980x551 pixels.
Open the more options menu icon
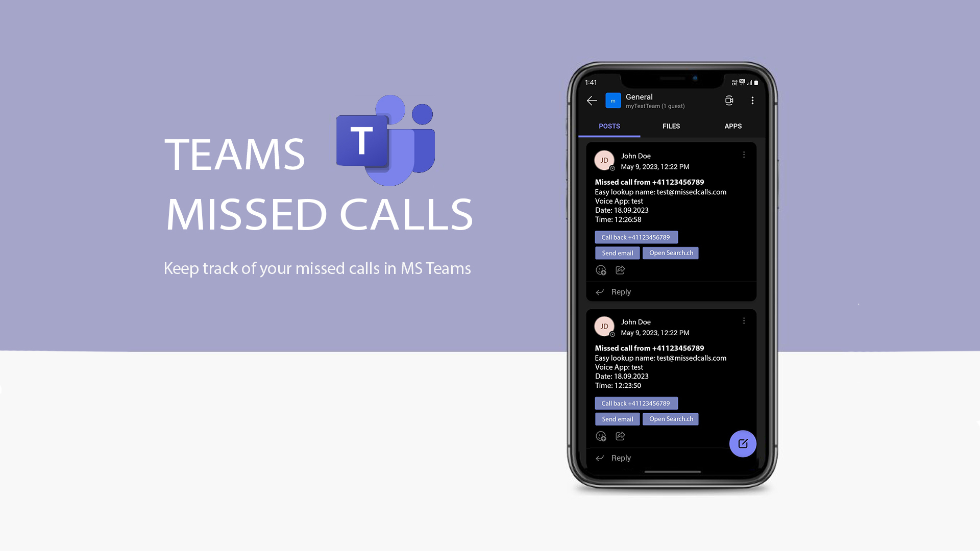[752, 101]
